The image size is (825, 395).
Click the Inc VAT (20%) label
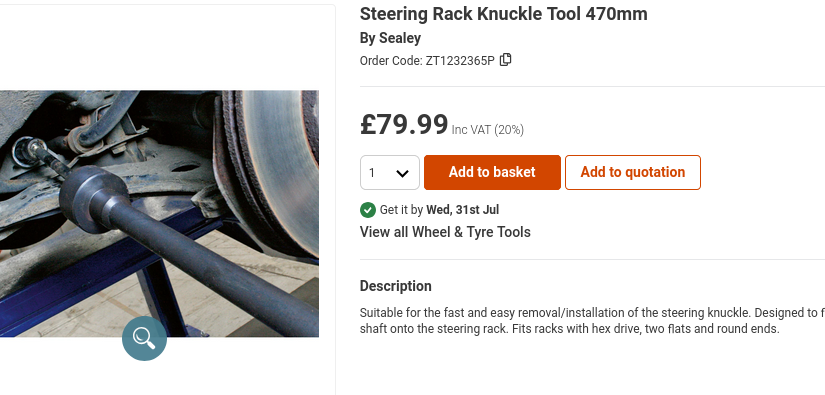pos(488,130)
